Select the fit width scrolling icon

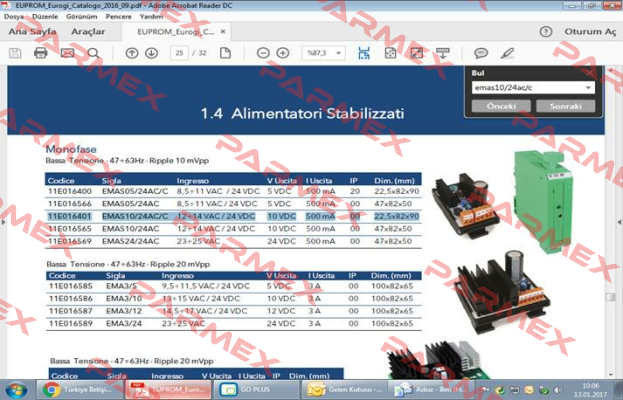point(364,53)
